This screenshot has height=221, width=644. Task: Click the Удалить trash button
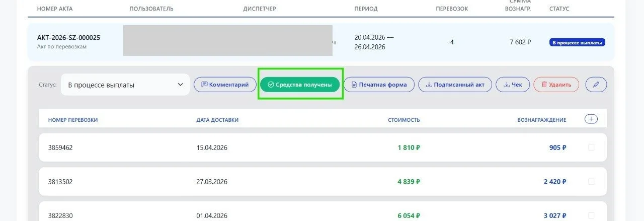click(x=556, y=85)
